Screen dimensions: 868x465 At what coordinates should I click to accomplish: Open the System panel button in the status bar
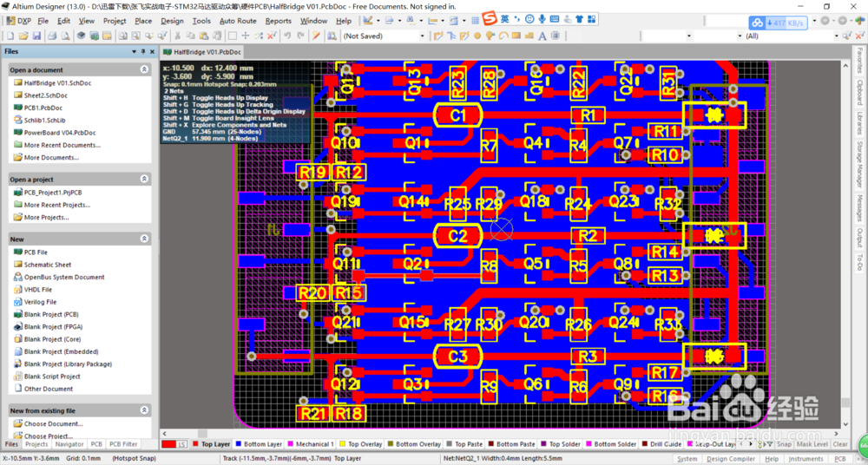[x=687, y=459]
